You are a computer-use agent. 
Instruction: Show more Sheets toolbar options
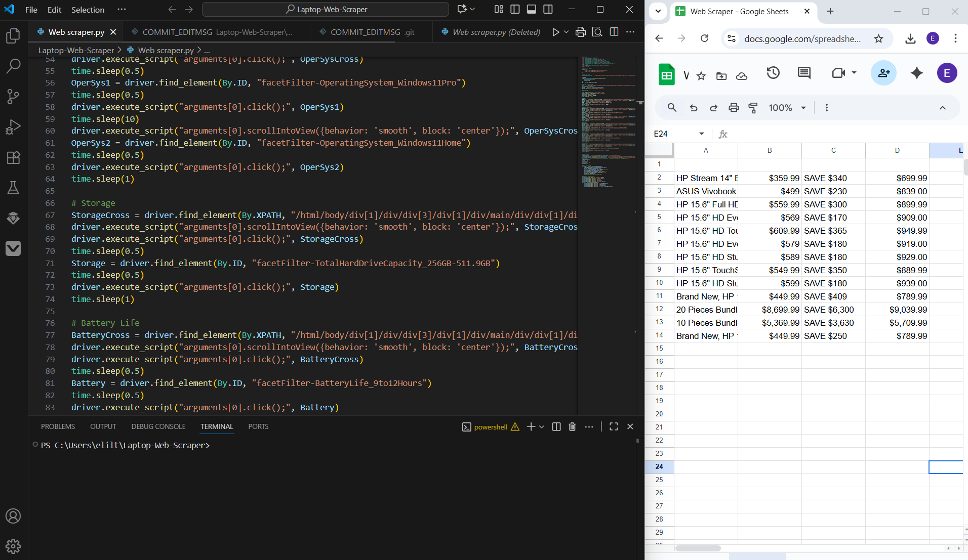(x=826, y=108)
